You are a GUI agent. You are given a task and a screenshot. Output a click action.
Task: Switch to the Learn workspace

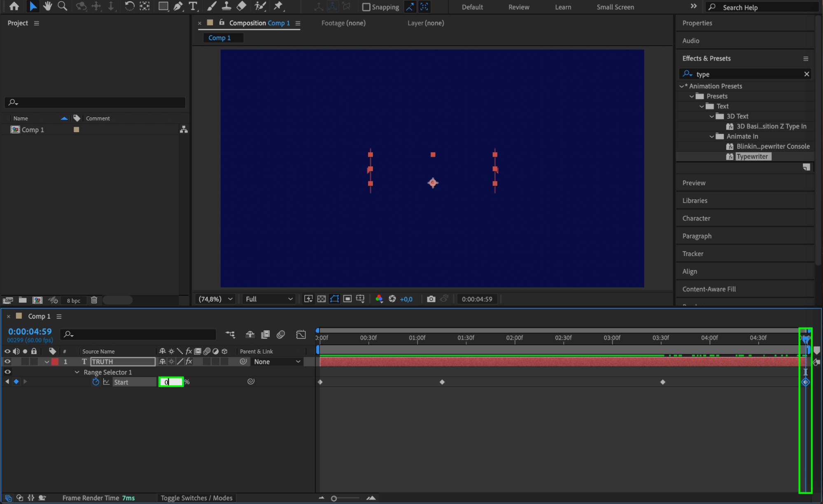(x=562, y=7)
